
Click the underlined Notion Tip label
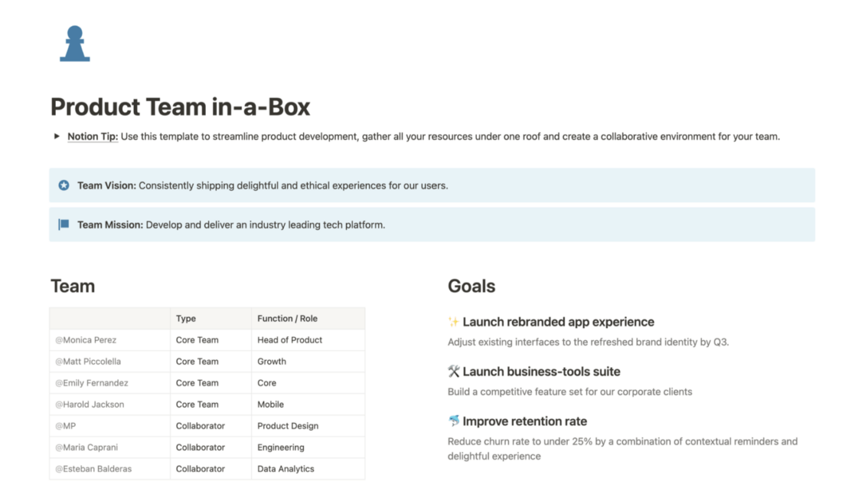coord(92,136)
